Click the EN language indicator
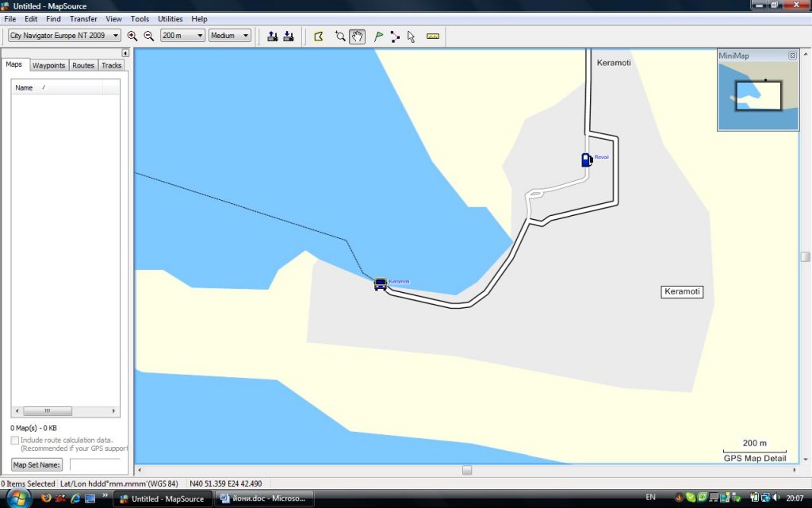This screenshot has width=812, height=508. point(650,497)
